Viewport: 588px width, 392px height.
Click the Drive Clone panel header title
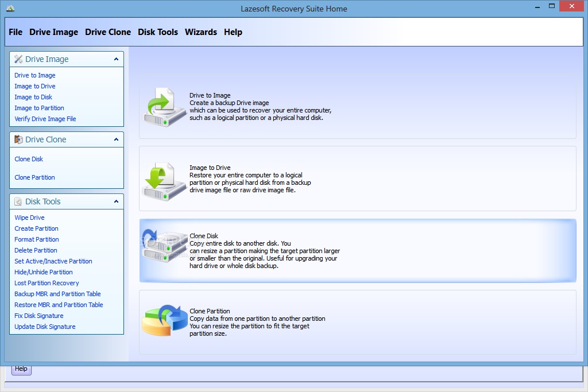(46, 139)
